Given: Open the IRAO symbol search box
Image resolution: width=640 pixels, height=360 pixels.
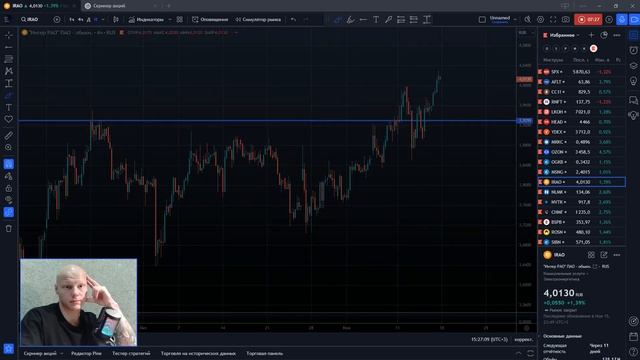Looking at the screenshot, I should (x=30, y=20).
